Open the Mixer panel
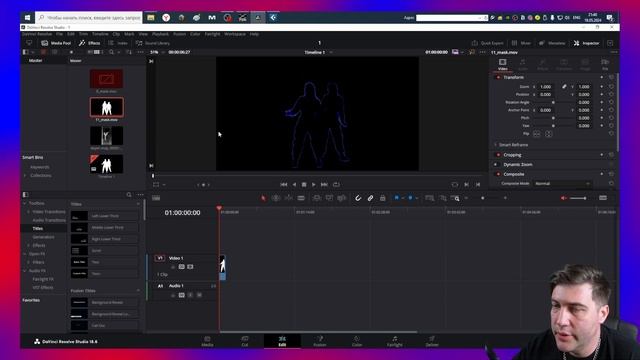 [521, 43]
